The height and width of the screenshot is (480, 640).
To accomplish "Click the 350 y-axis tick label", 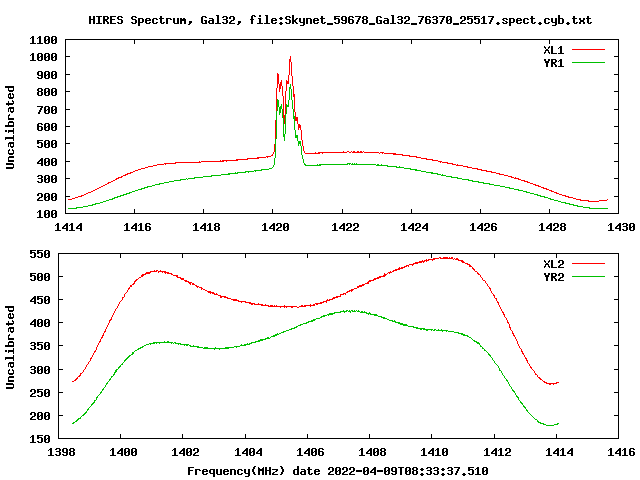I will coord(40,346).
